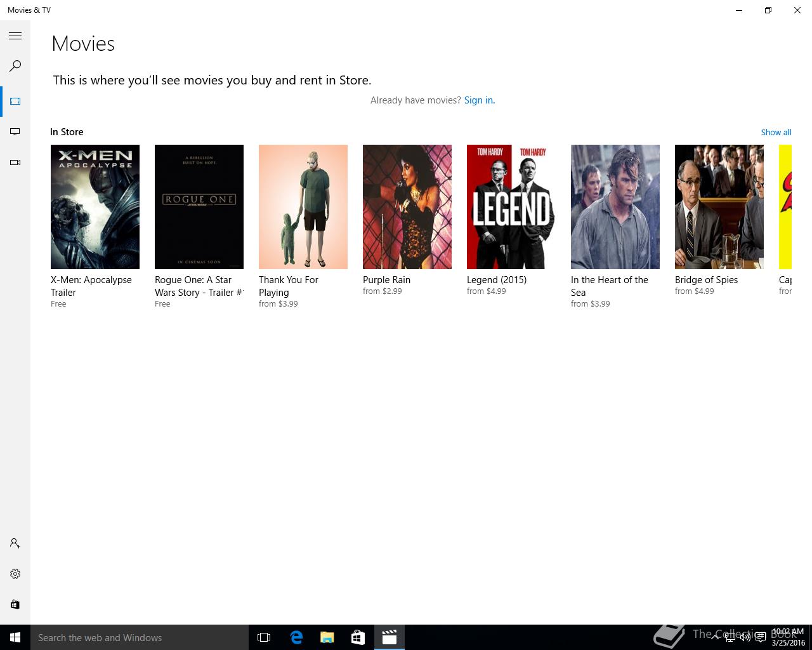Image resolution: width=812 pixels, height=650 pixels.
Task: Click Legend price from $4.99
Action: coord(486,291)
